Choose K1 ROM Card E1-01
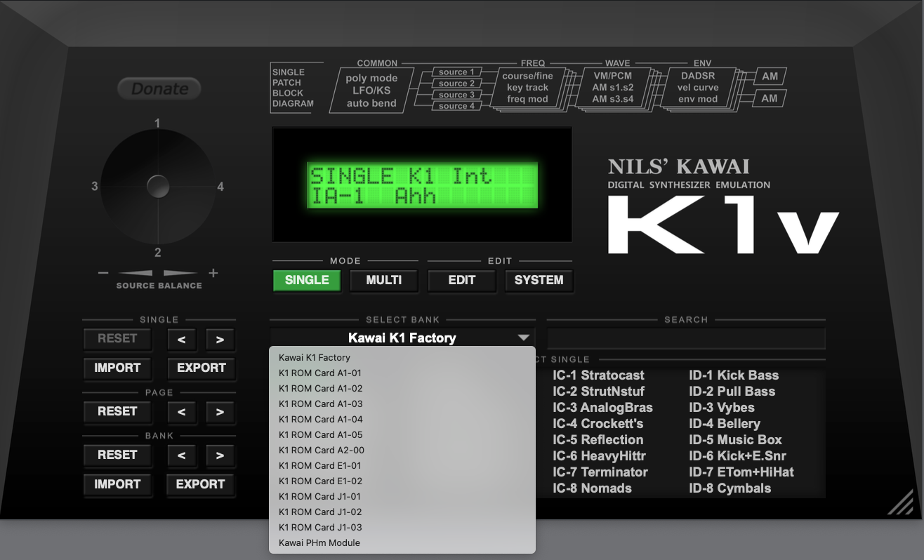Image resolution: width=924 pixels, height=560 pixels. [x=402, y=466]
